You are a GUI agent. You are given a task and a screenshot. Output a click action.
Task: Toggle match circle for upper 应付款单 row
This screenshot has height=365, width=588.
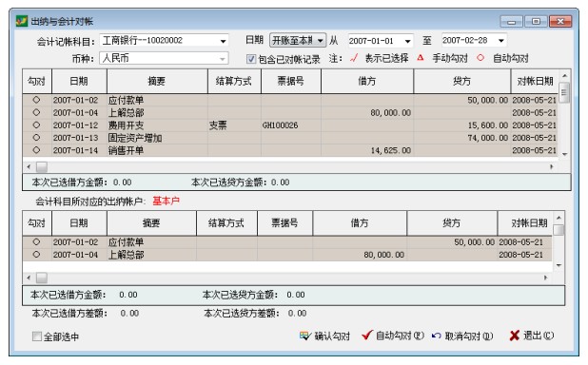pos(36,100)
